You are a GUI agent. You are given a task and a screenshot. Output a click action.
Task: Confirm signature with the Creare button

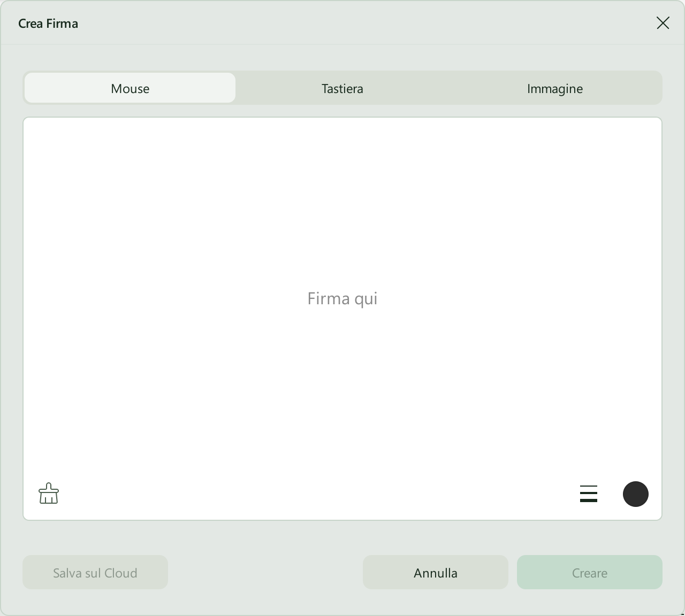(x=590, y=572)
